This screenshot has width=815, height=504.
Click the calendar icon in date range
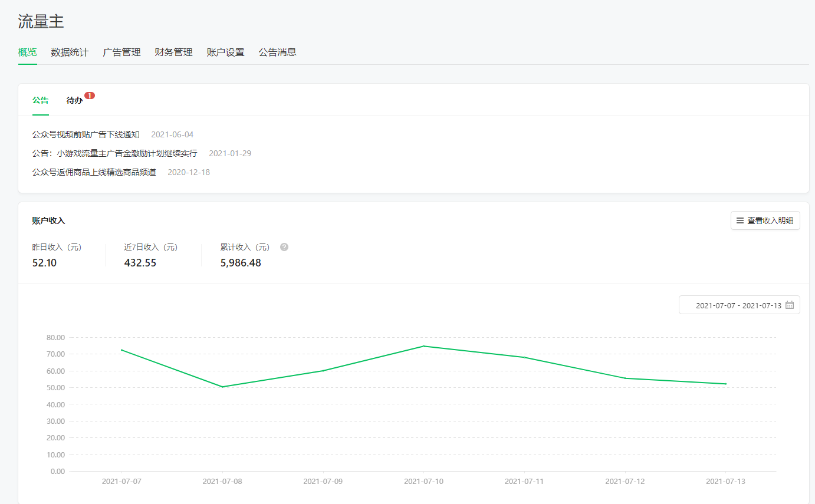[790, 305]
